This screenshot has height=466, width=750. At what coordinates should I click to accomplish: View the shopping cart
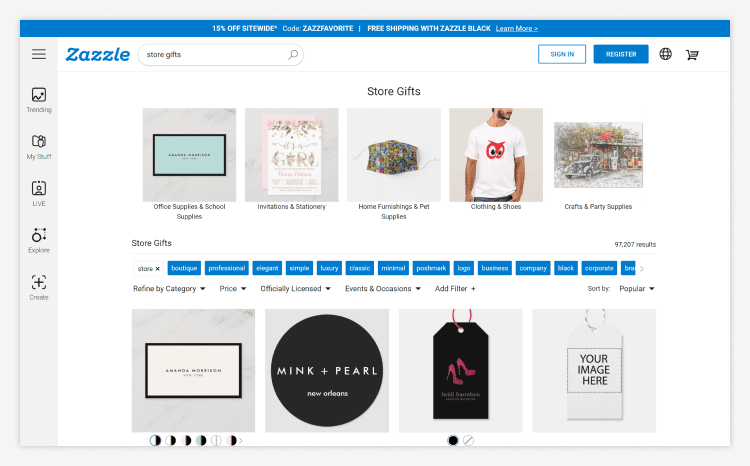pos(692,55)
